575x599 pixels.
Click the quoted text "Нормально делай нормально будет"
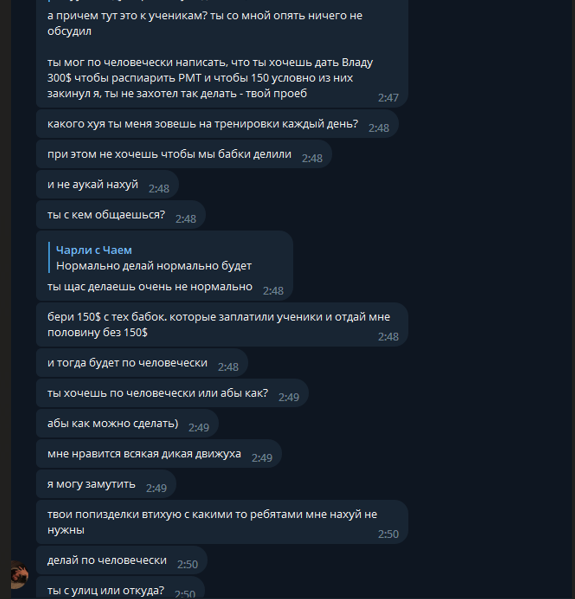(154, 266)
